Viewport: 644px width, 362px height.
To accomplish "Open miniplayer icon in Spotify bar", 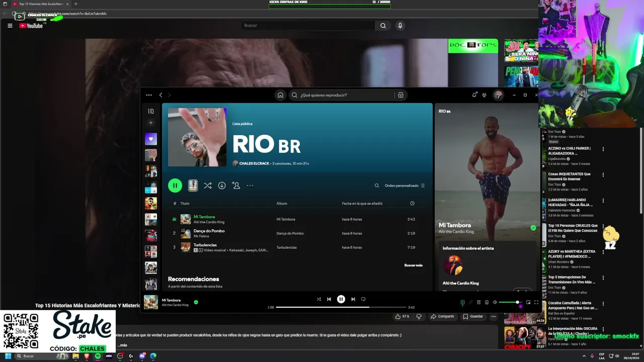I will tap(528, 302).
